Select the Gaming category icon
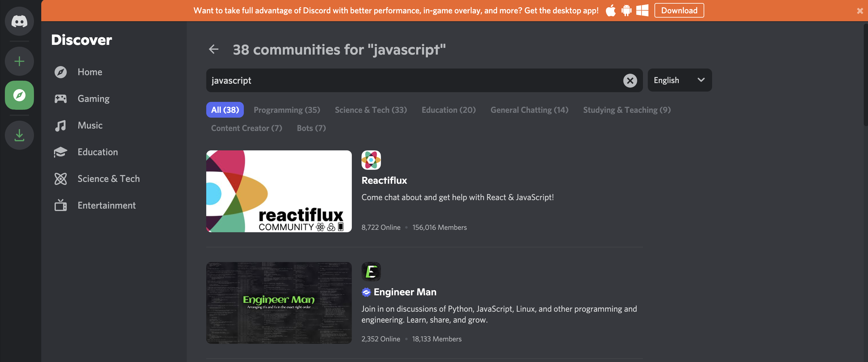Screen dimensions: 868x362 pyautogui.click(x=60, y=99)
